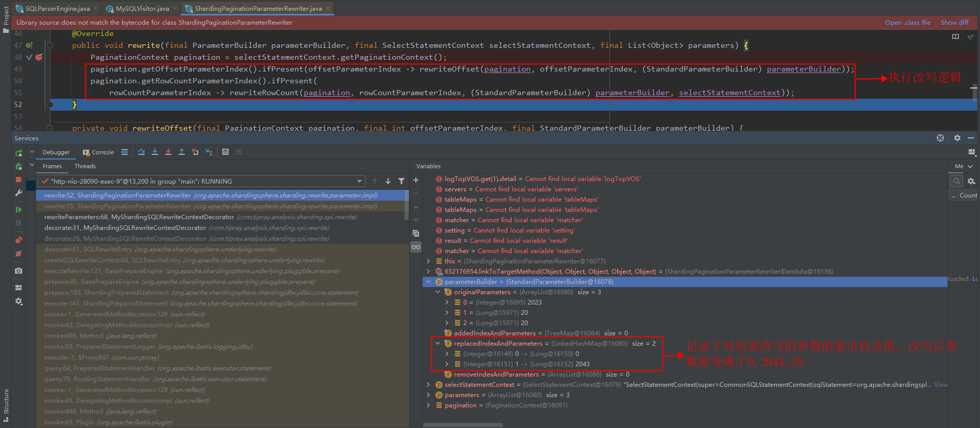Viewport: 980px width, 428px height.
Task: Take a thread dump with camera icon
Action: tap(19, 271)
